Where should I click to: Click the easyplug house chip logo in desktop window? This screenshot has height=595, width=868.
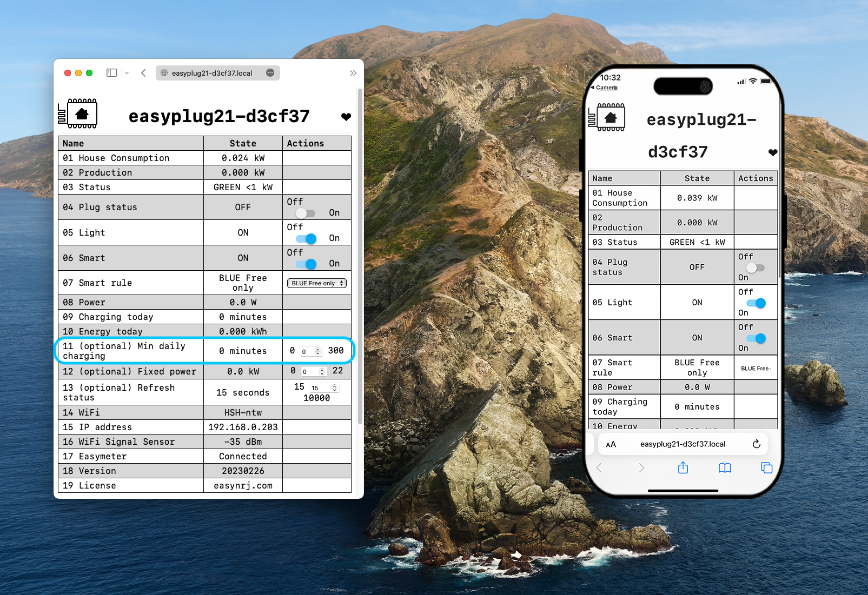click(x=78, y=113)
